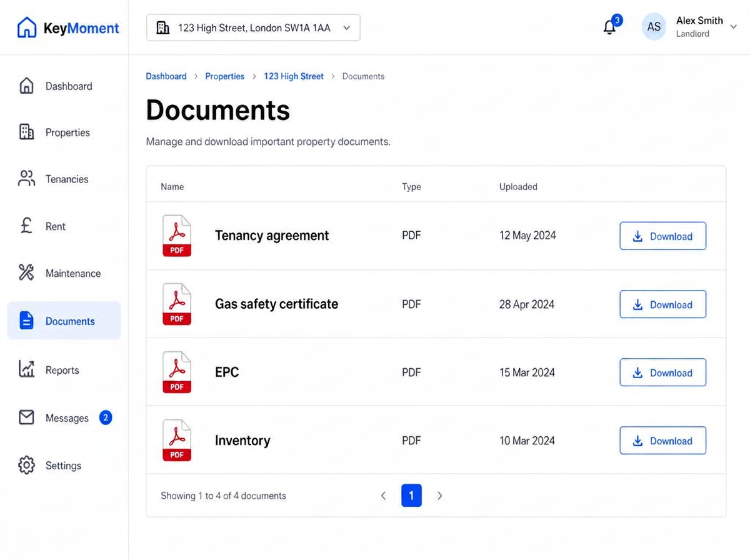
Task: Click the Name column header
Action: pyautogui.click(x=172, y=186)
